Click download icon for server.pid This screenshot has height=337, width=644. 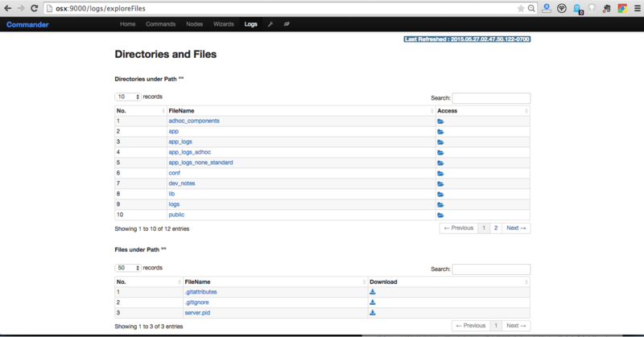pos(373,312)
